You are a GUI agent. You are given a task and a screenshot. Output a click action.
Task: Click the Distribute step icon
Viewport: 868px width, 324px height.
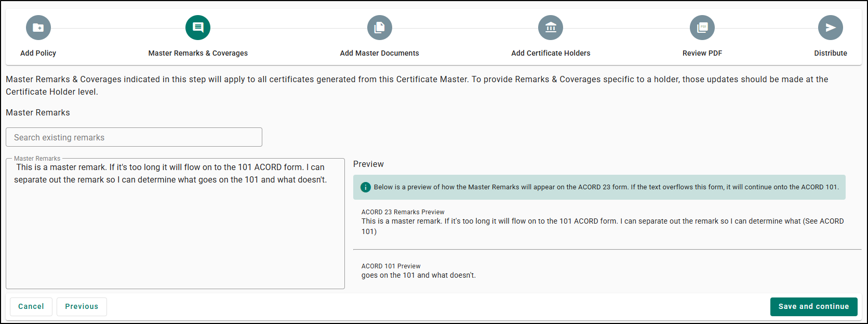tap(831, 28)
